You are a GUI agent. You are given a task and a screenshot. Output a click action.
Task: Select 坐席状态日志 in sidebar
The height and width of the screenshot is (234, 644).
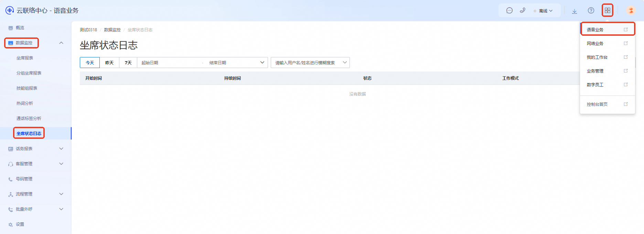click(x=29, y=134)
